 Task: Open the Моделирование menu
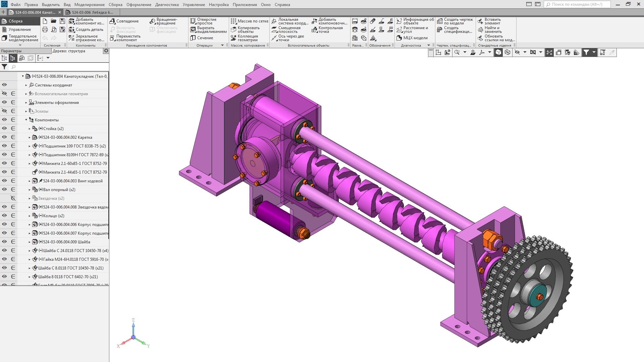click(89, 5)
